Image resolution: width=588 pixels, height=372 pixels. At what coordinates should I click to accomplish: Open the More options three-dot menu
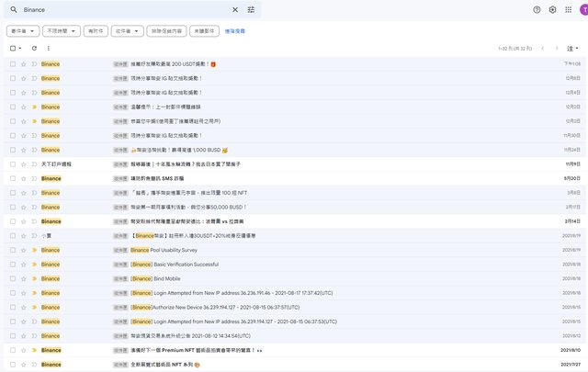(x=49, y=48)
